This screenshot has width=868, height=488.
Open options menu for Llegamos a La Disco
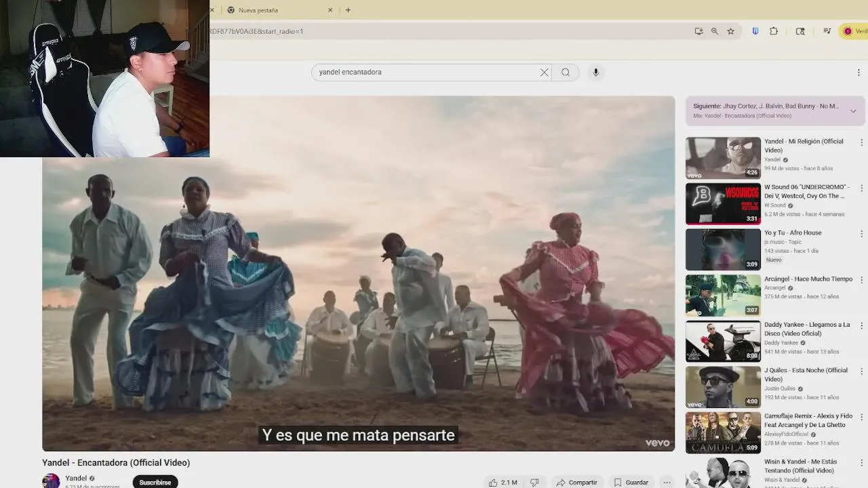(x=862, y=325)
